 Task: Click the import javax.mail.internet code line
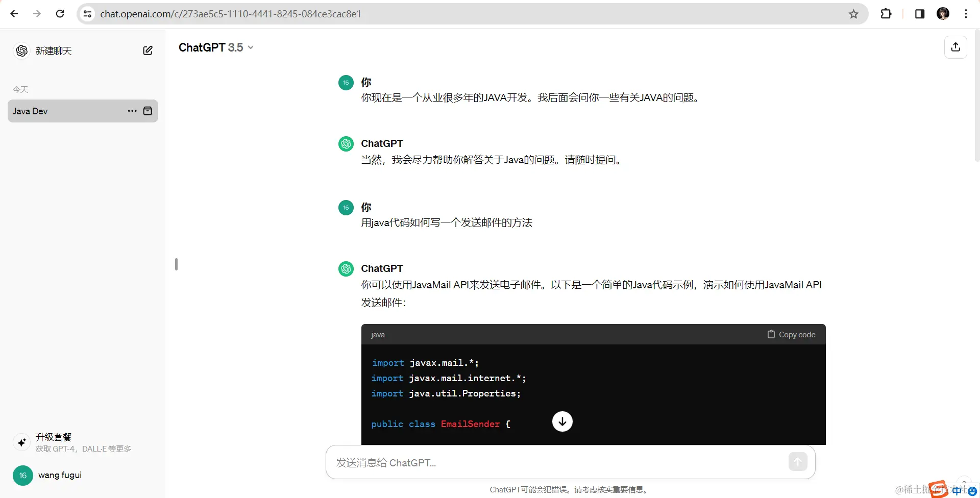click(x=448, y=378)
